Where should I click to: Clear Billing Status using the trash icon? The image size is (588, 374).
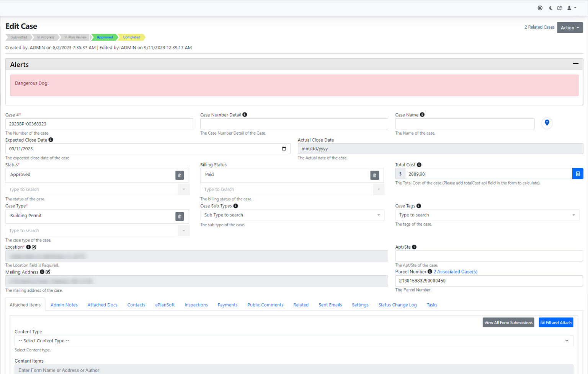(374, 175)
